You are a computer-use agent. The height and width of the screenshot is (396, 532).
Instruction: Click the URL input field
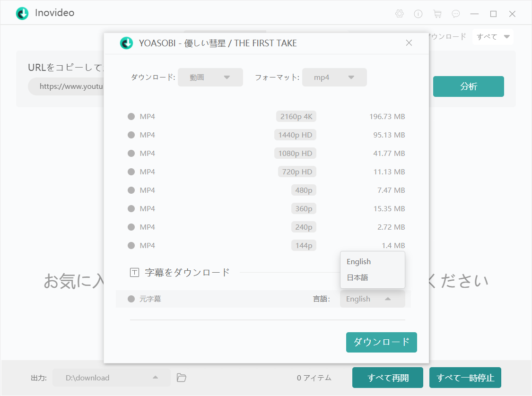(66, 86)
